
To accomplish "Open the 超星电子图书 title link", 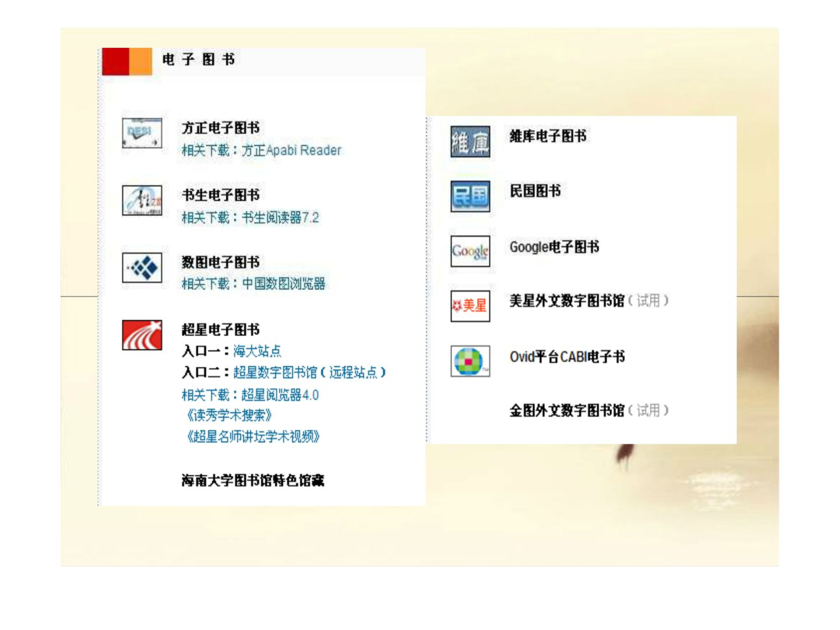I will 220,329.
